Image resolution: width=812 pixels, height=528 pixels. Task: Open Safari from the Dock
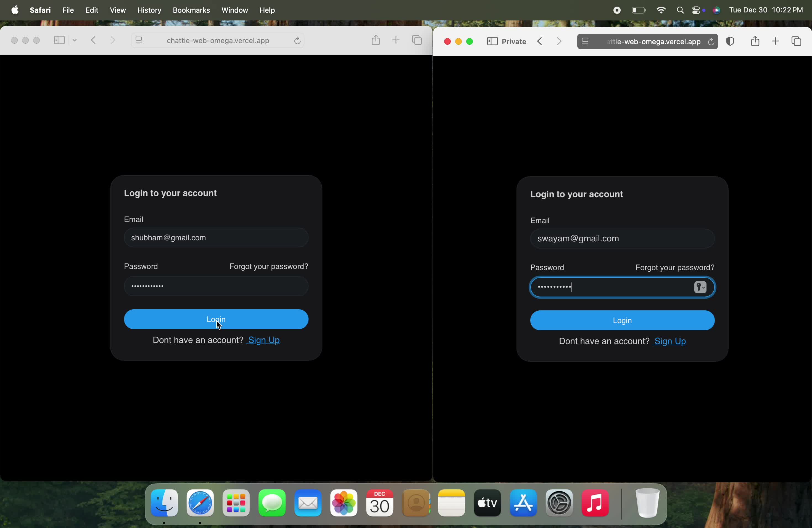[200, 503]
